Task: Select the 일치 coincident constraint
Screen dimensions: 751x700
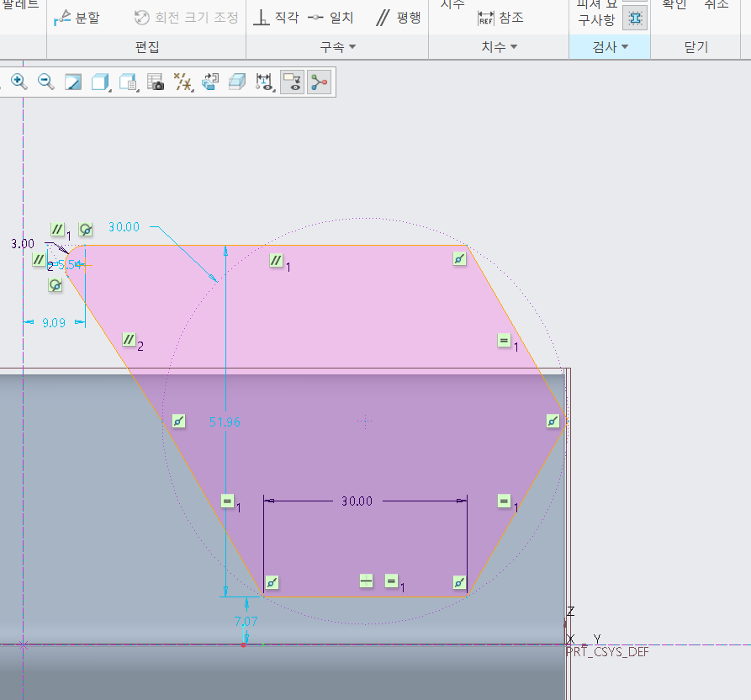Action: point(331,18)
